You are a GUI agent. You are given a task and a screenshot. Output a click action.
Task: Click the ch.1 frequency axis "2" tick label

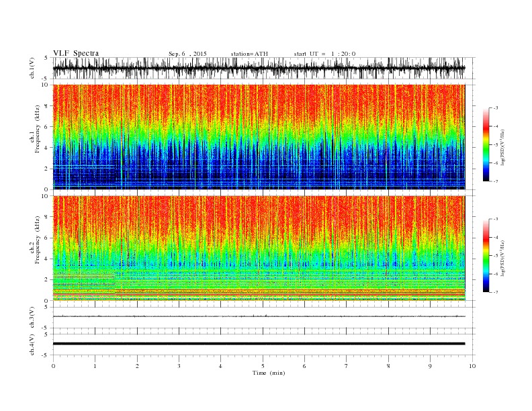coord(46,169)
